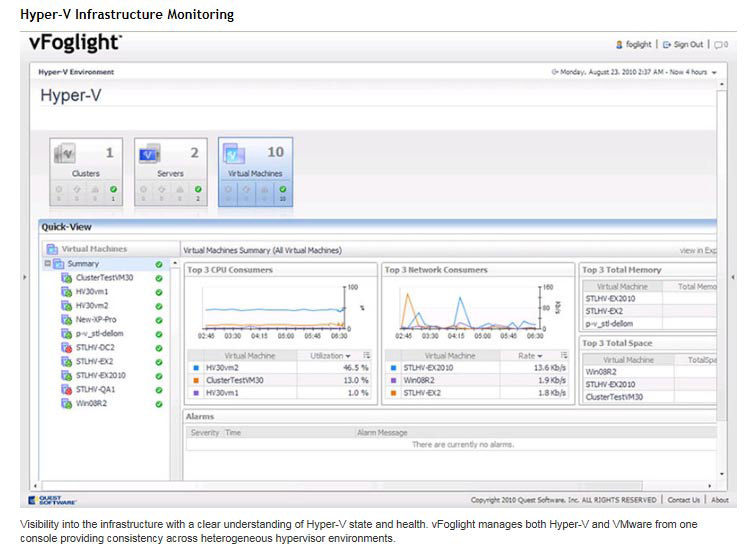Select Summary in the virtual machines tree
The height and width of the screenshot is (552, 755).
point(83,263)
